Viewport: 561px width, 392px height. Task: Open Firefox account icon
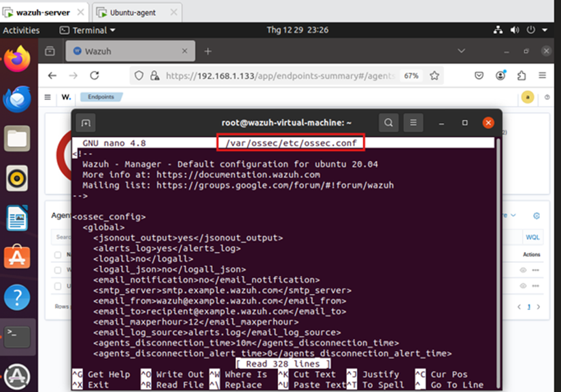coord(500,75)
